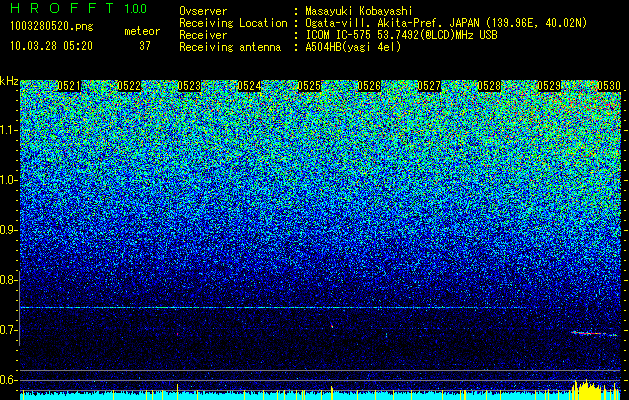Click the small red echo dot below 0525
The height and width of the screenshot is (400, 629).
(x=332, y=327)
